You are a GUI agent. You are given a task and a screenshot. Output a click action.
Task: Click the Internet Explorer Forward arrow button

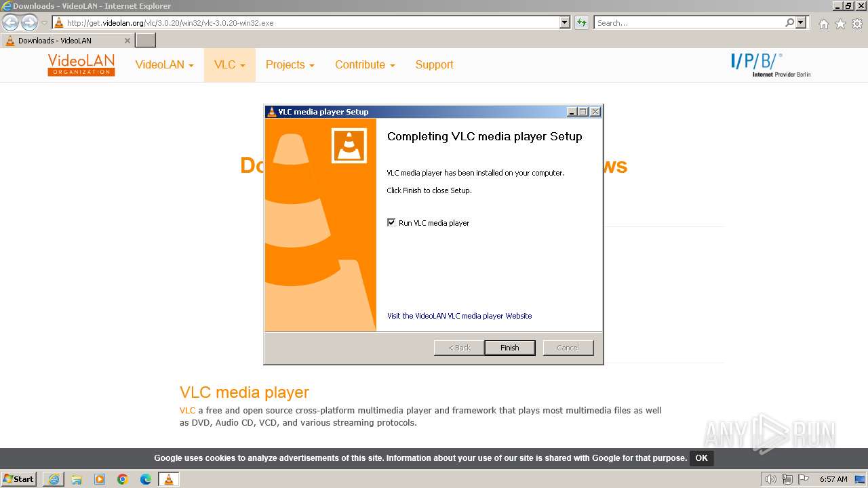point(29,22)
